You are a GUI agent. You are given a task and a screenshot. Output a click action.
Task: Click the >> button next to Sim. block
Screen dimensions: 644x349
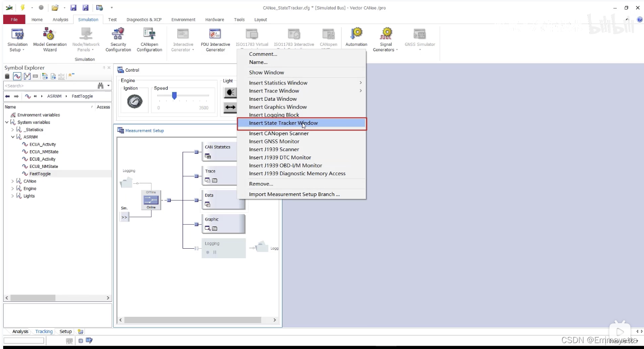coord(124,217)
